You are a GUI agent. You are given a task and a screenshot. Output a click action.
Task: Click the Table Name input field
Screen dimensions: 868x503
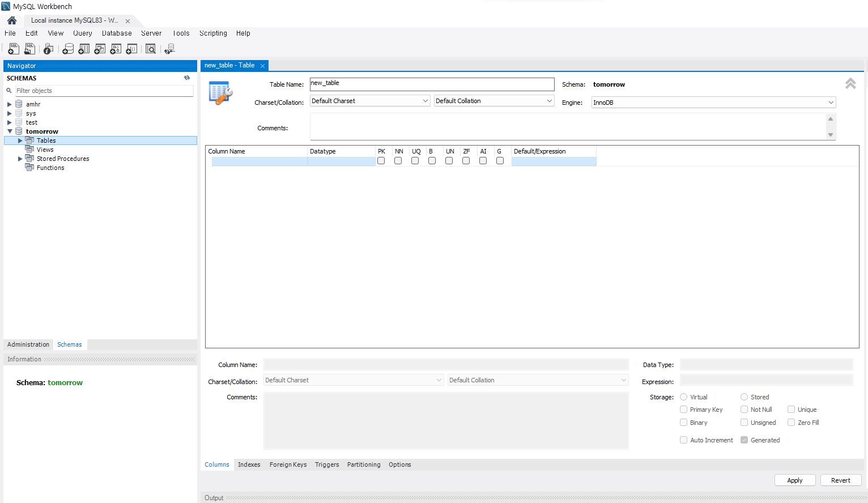coord(432,84)
